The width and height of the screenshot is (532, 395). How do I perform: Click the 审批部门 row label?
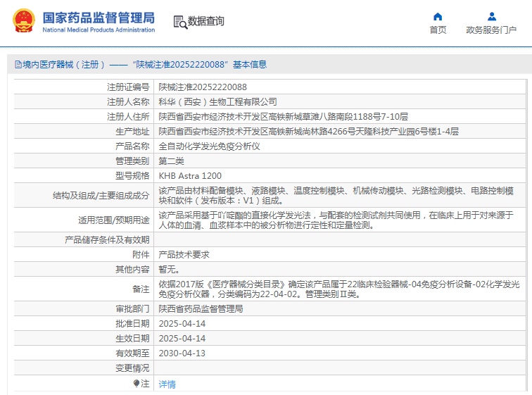[132, 309]
